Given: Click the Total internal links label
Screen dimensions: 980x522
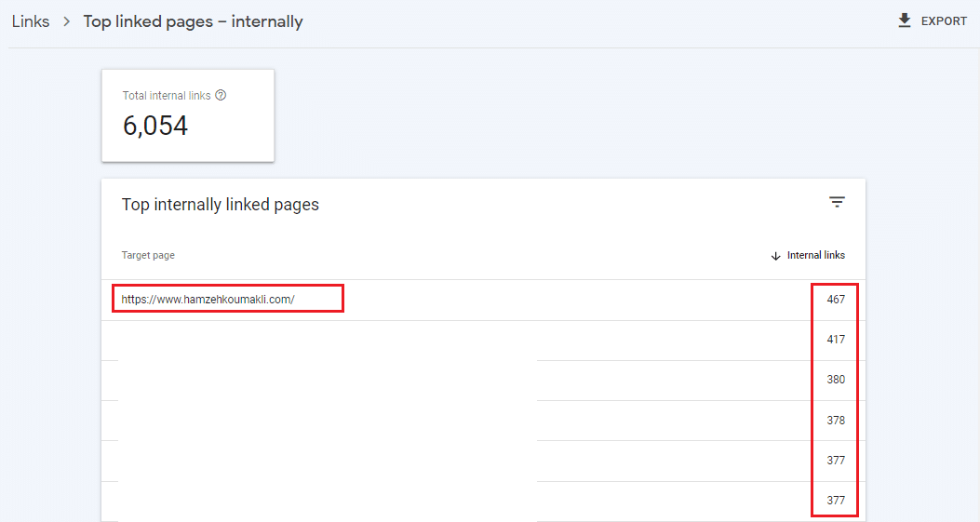Looking at the screenshot, I should (167, 96).
